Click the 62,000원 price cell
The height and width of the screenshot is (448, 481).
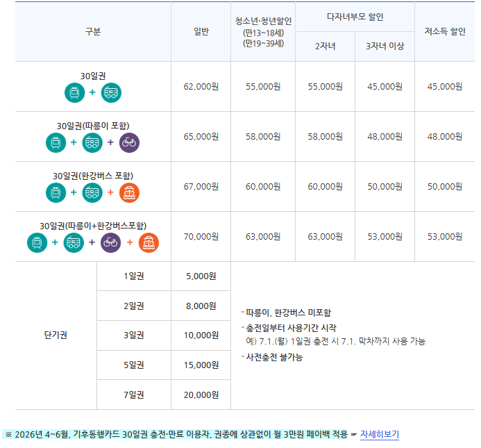201,87
